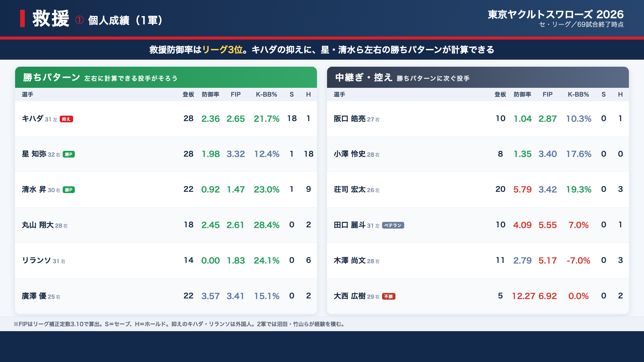Click the ベテラン badge next to 田口 麗斗
This screenshot has height=362, width=644.
(x=393, y=225)
